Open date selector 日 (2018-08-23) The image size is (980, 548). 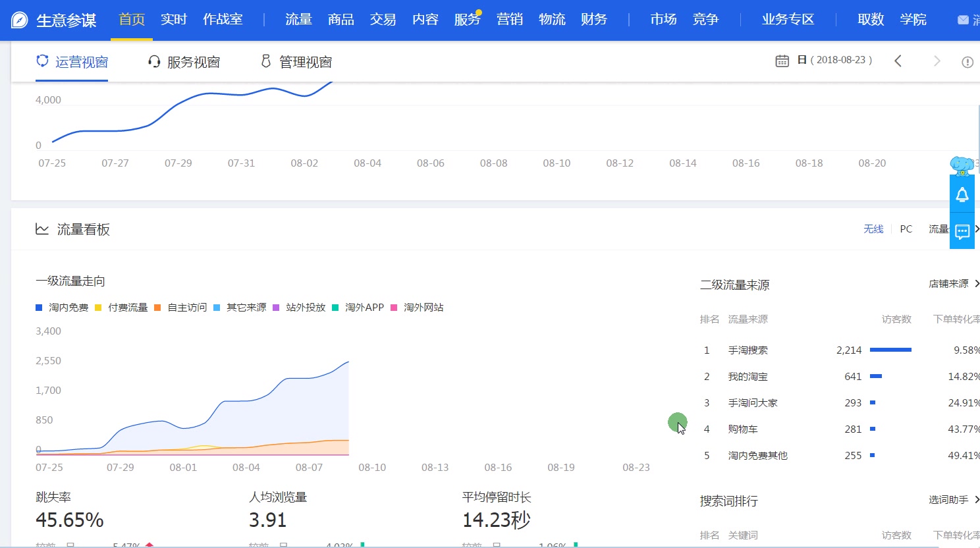point(834,60)
